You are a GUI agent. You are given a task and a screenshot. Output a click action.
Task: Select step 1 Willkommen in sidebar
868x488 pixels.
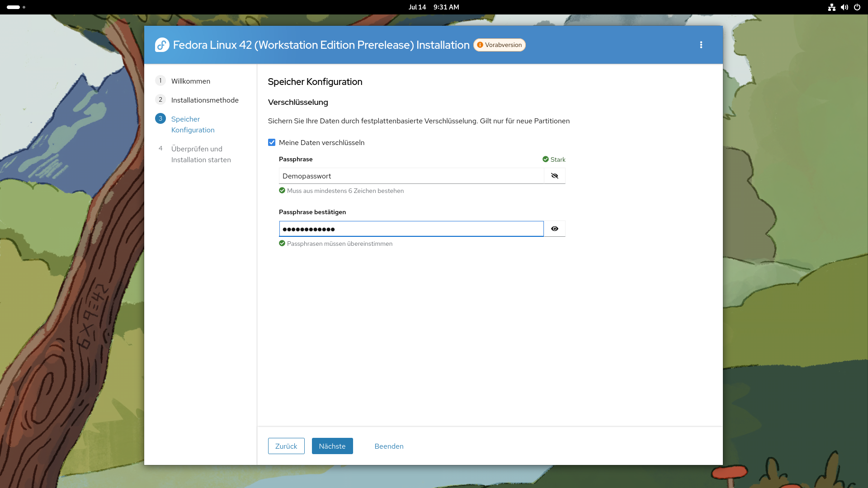point(190,81)
